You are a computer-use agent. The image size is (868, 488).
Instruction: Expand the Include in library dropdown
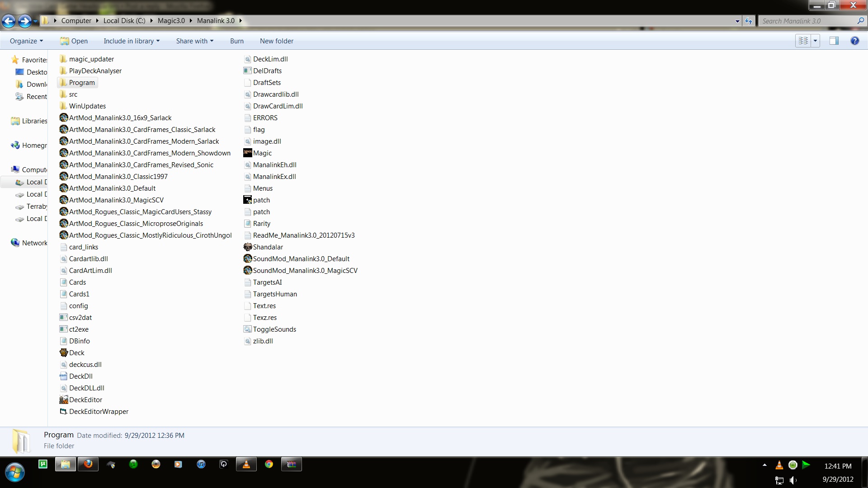[x=132, y=41]
